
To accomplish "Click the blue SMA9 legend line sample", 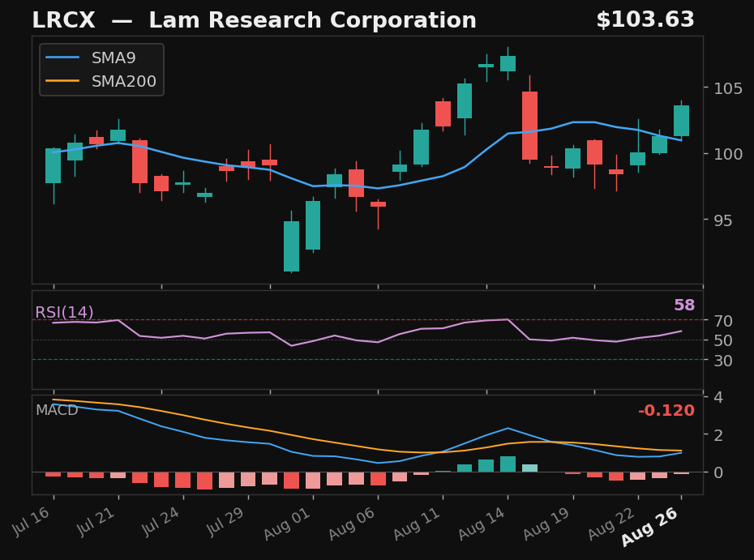I will [x=62, y=58].
